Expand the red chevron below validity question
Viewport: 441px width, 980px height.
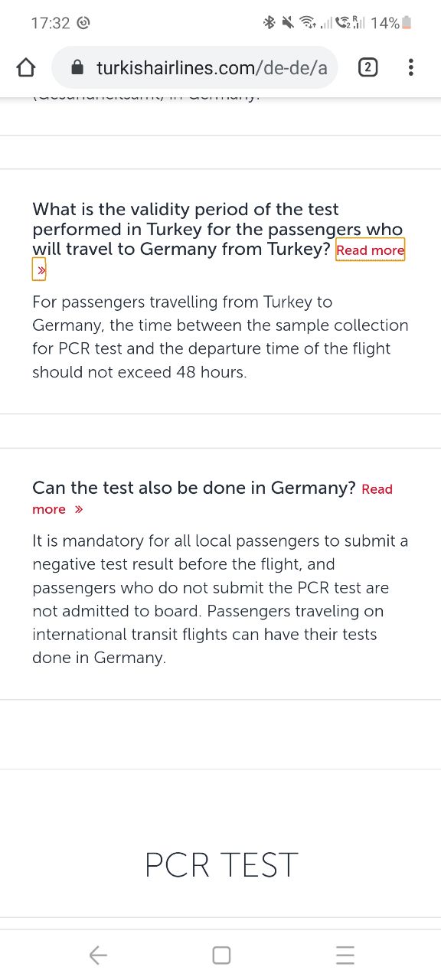(40, 269)
